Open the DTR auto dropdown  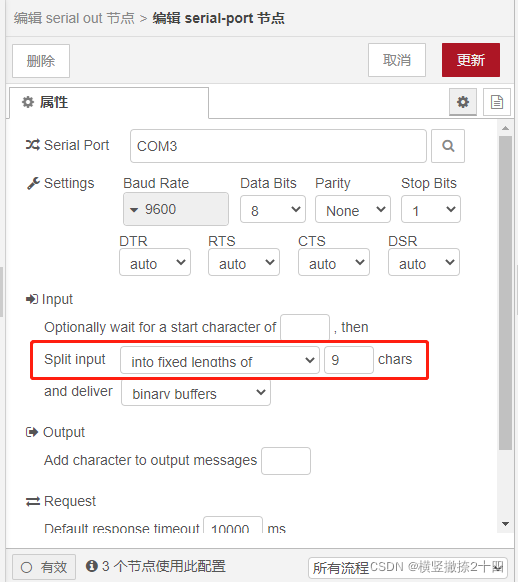tap(155, 262)
